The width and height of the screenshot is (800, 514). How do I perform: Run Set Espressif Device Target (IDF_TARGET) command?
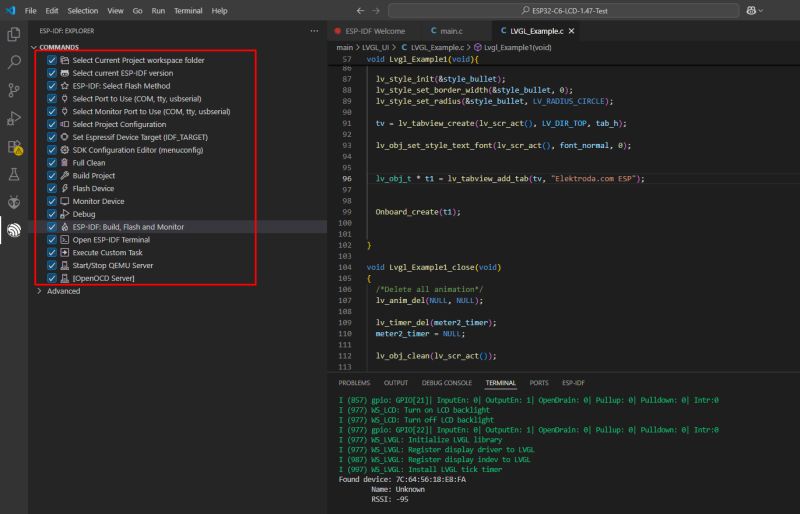(140, 137)
